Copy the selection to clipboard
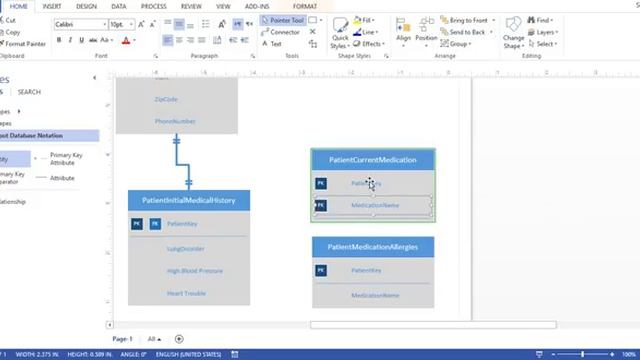640x360 pixels. coord(10,32)
